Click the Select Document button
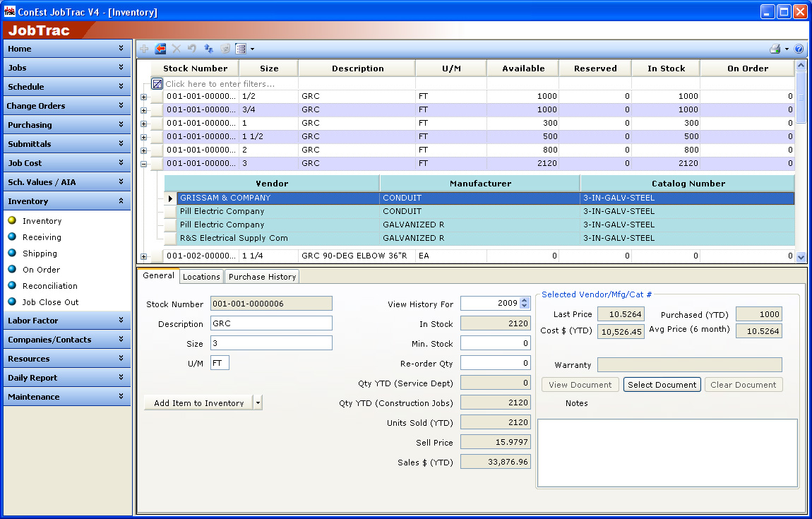This screenshot has height=519, width=812. (x=662, y=385)
